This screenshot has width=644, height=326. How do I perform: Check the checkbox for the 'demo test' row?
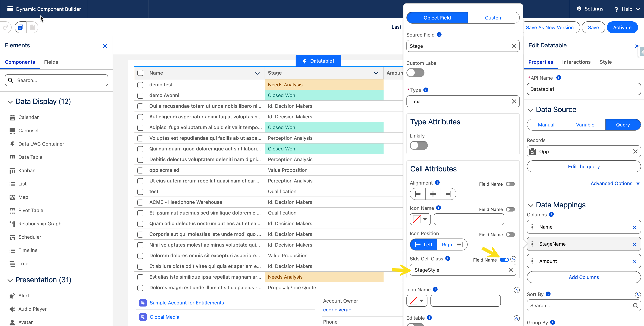coord(141,85)
